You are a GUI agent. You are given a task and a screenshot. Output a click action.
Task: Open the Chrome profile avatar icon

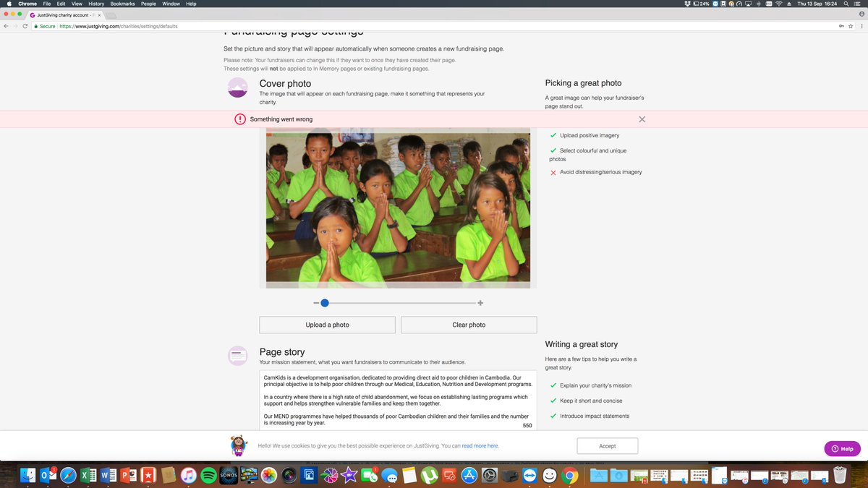pyautogui.click(x=860, y=14)
